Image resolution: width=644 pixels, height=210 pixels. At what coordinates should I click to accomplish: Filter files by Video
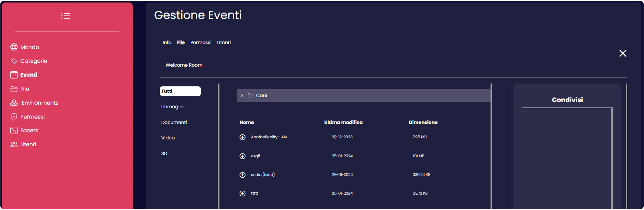[x=168, y=138]
